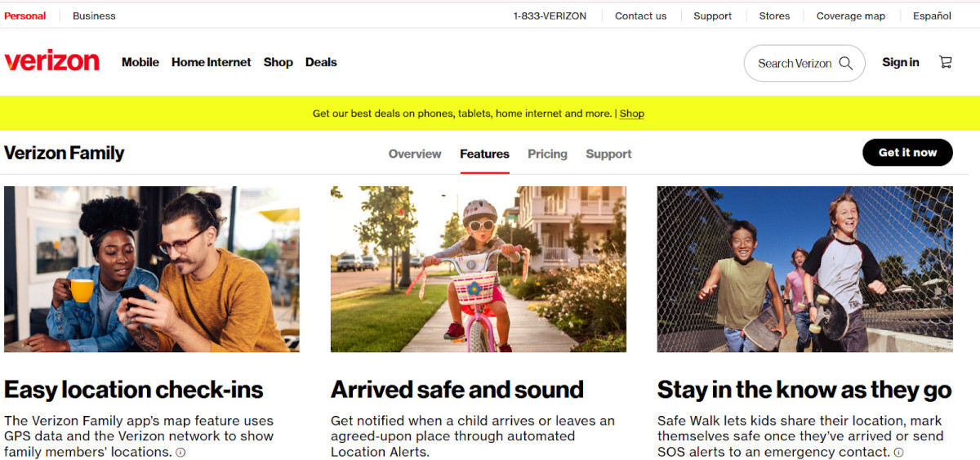Open the Coverage map link
980x460 pixels.
(x=850, y=16)
